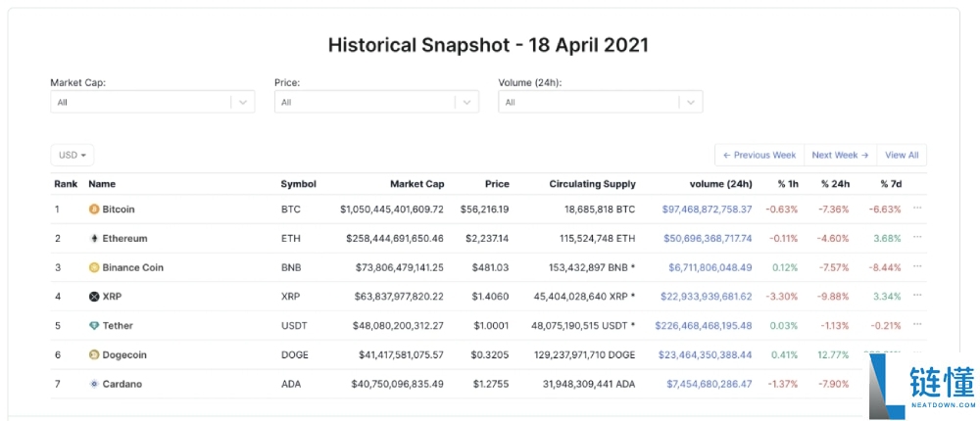This screenshot has width=980, height=421.
Task: Click the Historical Snapshot - 18 April 2021 heading
Action: click(489, 46)
